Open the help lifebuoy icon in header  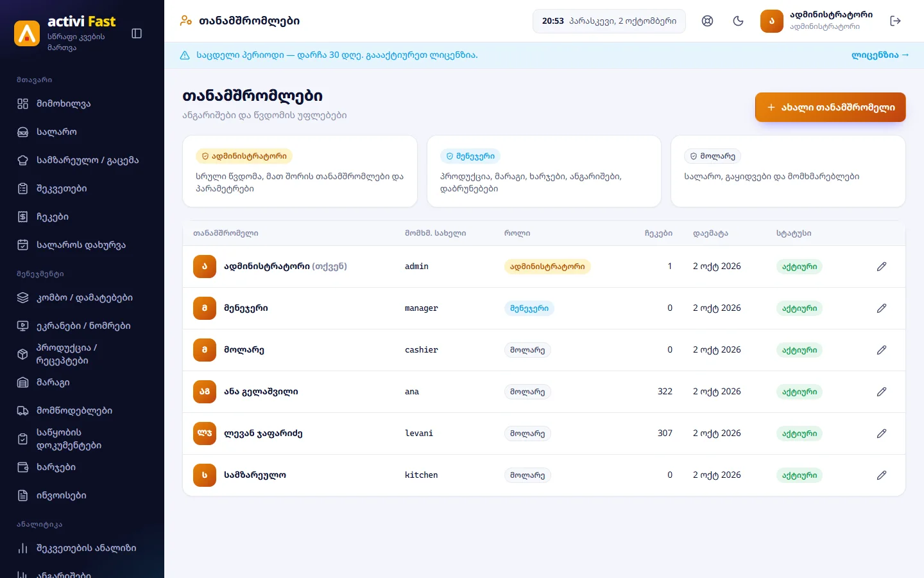click(707, 21)
